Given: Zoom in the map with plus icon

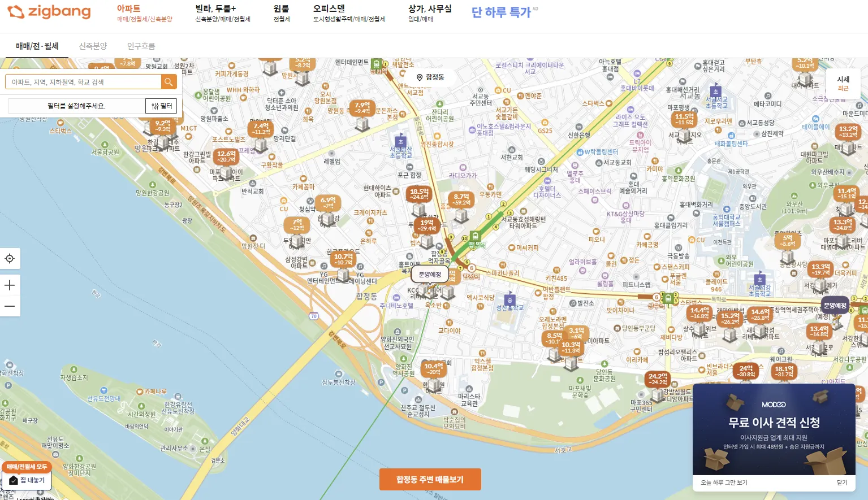Looking at the screenshot, I should [x=10, y=285].
